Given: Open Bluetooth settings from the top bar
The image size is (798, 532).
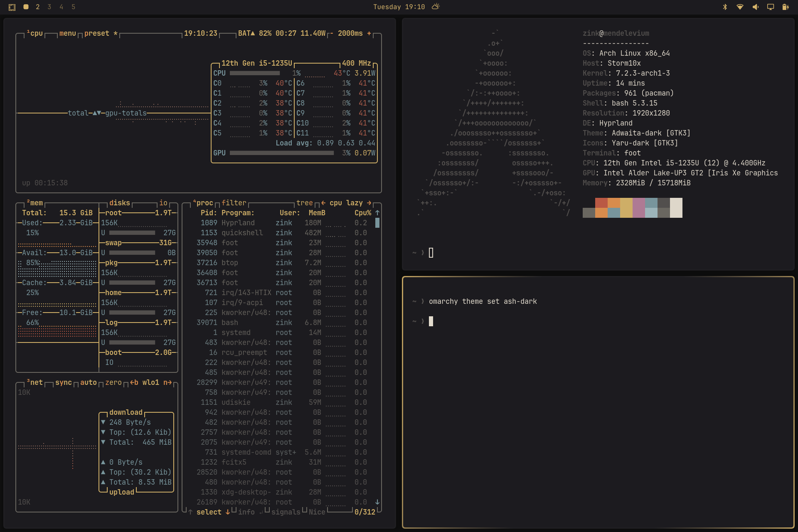Looking at the screenshot, I should [725, 7].
